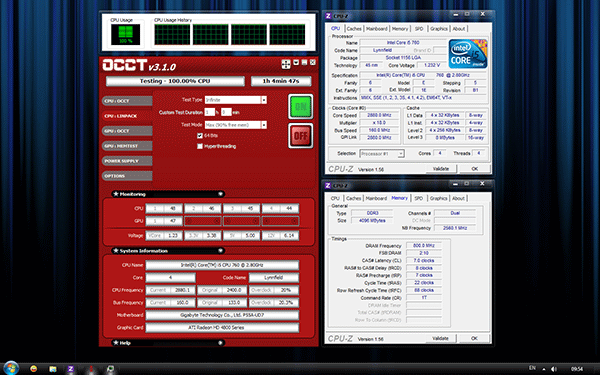
Task: Open the OPTIONS tab in OCCT
Action: tap(127, 176)
